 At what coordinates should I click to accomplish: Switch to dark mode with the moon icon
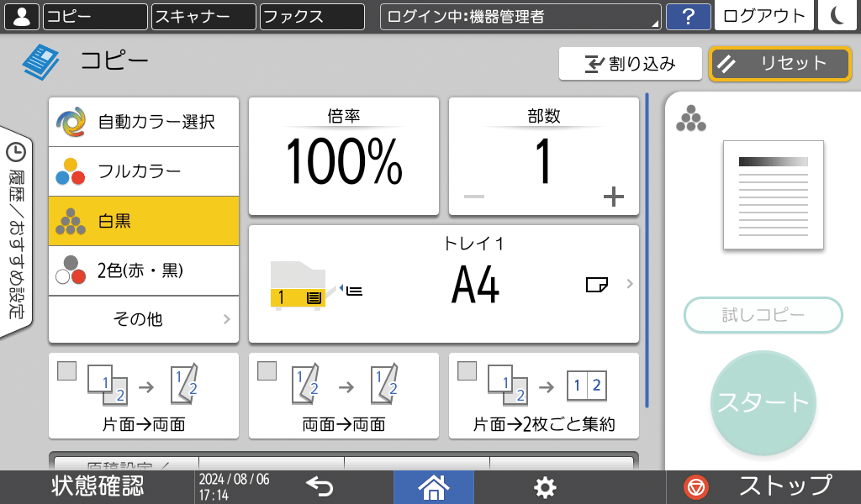pyautogui.click(x=838, y=16)
